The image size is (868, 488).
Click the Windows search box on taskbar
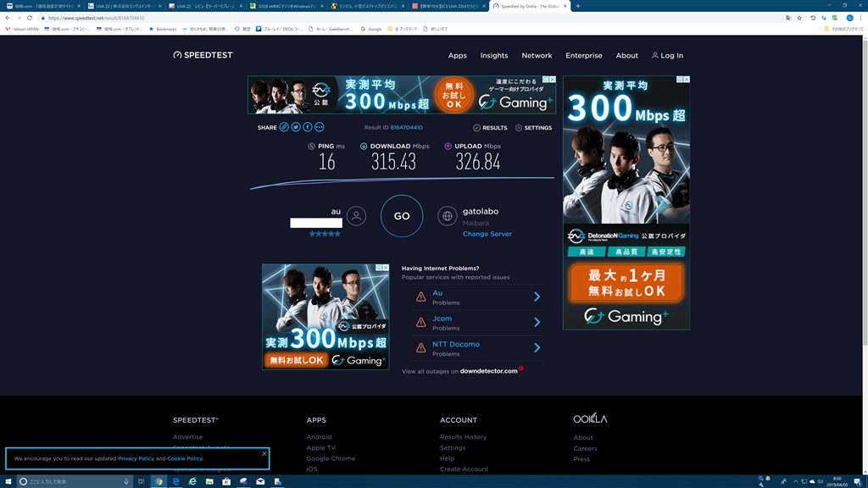[75, 481]
